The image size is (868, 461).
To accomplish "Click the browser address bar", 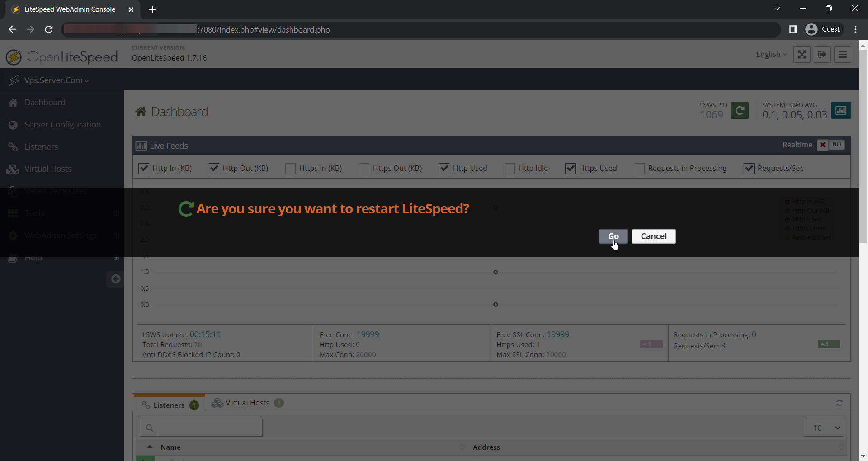I will point(420,29).
